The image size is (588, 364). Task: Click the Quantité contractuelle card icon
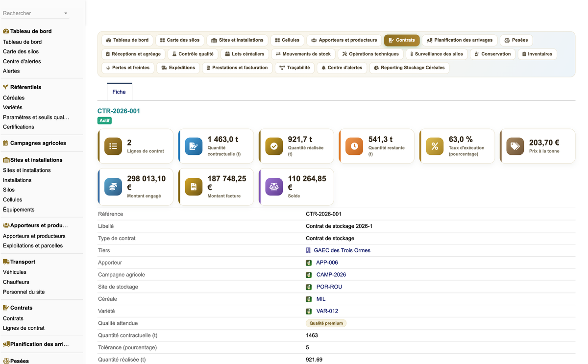tap(194, 146)
